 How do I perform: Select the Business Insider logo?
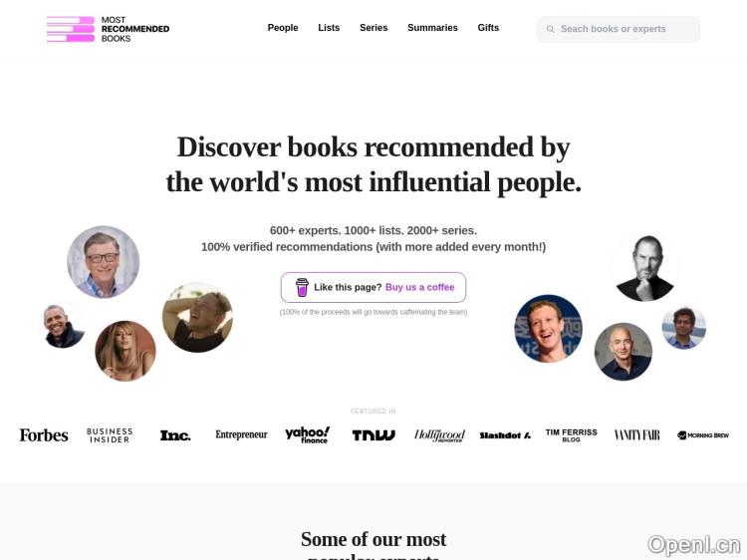click(x=110, y=435)
